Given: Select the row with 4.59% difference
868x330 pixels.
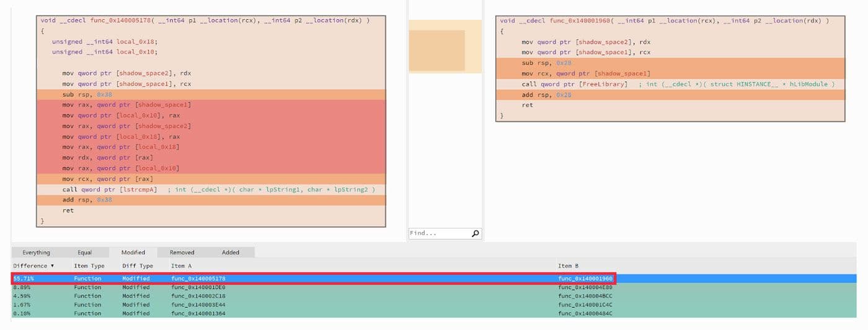Looking at the screenshot, I should 434,296.
